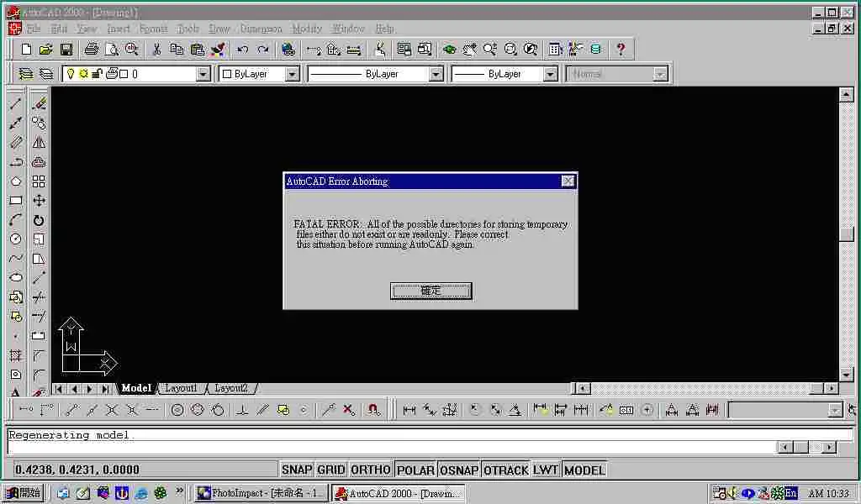Image resolution: width=861 pixels, height=504 pixels.
Task: Toggle ORTHO mode in status bar
Action: pos(370,470)
